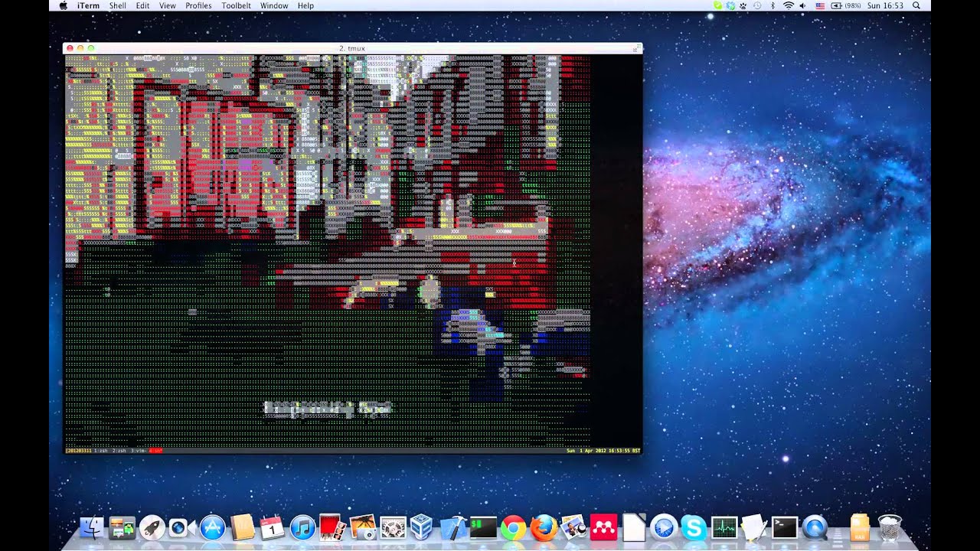Screen dimensions: 980x551
Task: Open the Trash in the Dock
Action: tap(890, 527)
